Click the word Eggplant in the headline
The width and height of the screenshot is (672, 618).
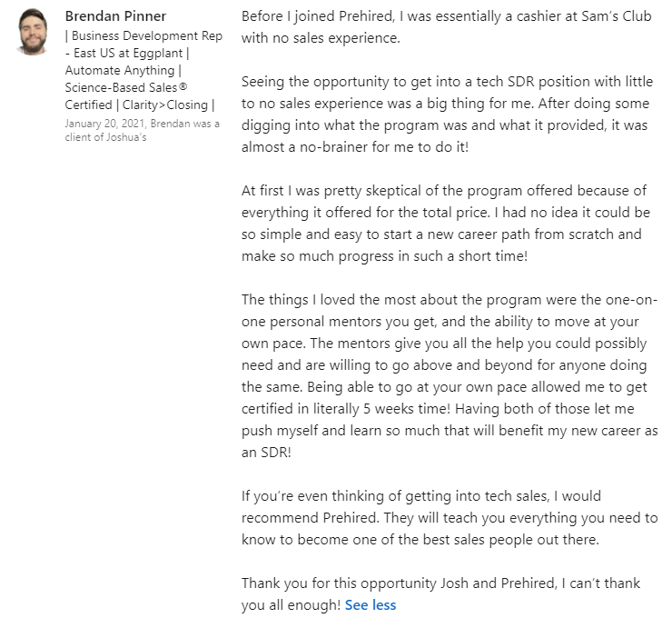tap(157, 53)
